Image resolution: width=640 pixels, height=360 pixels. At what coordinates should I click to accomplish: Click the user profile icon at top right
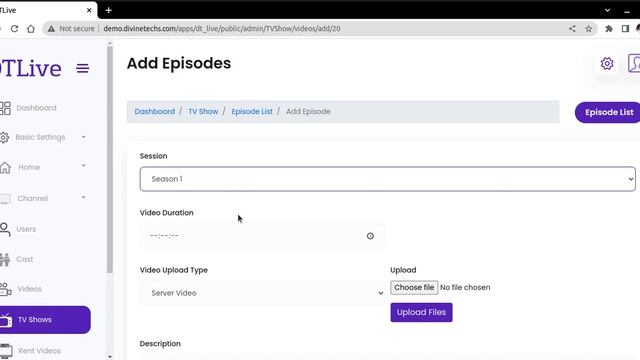634,63
